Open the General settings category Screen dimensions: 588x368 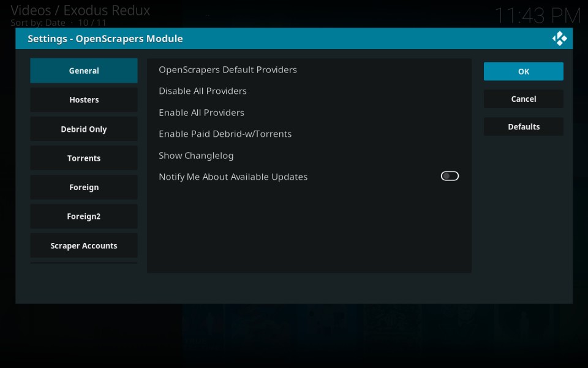84,71
